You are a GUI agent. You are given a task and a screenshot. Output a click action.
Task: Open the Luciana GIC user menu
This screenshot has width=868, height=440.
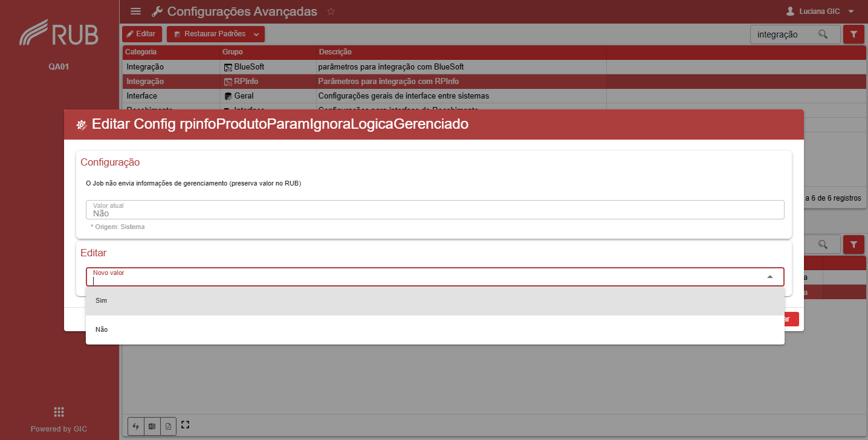[x=820, y=11]
